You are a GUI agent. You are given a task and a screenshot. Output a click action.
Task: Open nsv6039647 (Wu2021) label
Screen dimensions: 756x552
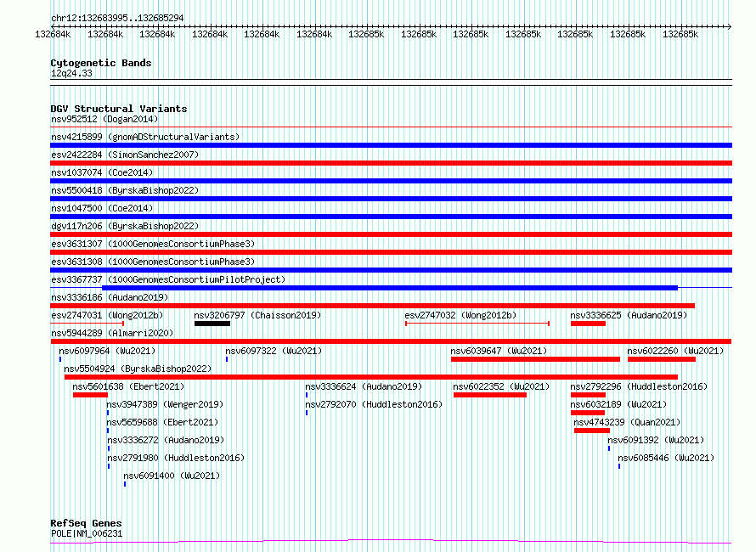coord(499,351)
